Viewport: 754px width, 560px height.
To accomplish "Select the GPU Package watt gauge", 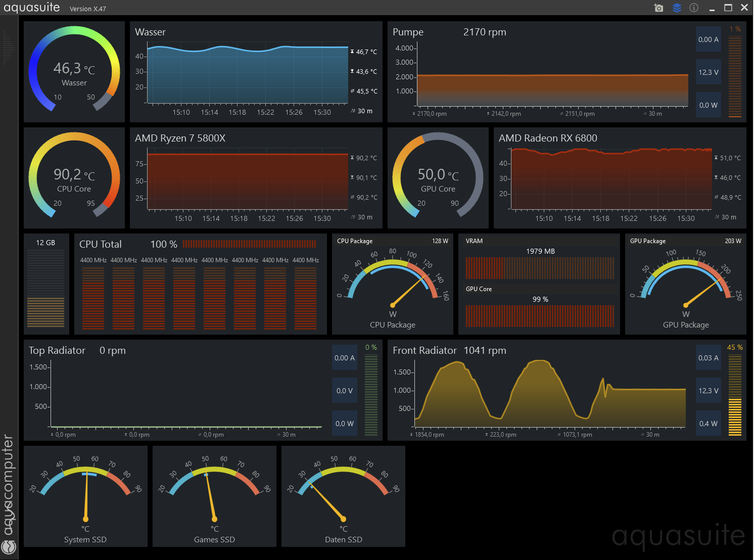I will point(686,284).
